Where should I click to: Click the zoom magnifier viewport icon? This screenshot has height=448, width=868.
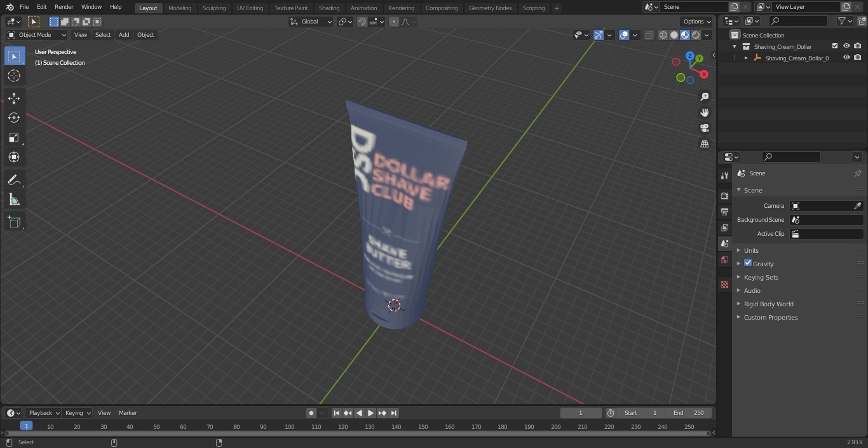(704, 97)
